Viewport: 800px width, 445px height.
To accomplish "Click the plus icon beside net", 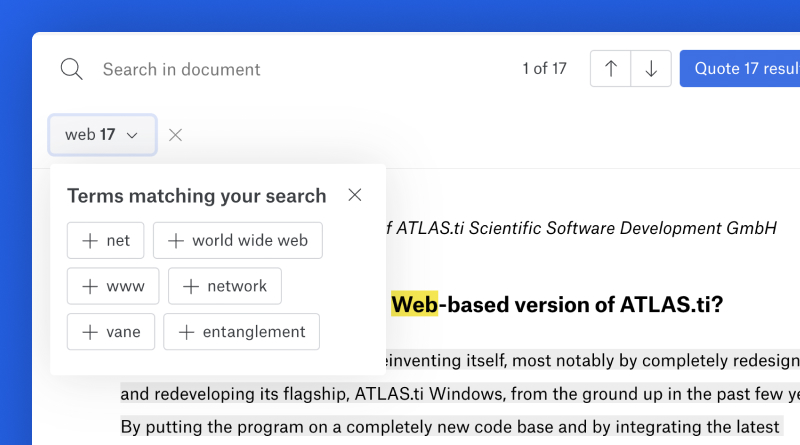I will tap(90, 241).
